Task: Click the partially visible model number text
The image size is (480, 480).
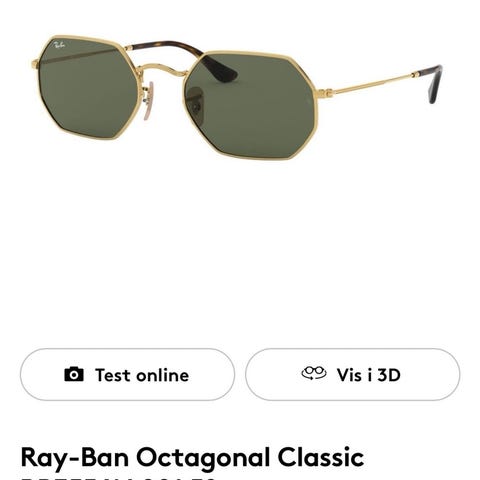Action: click(118, 478)
